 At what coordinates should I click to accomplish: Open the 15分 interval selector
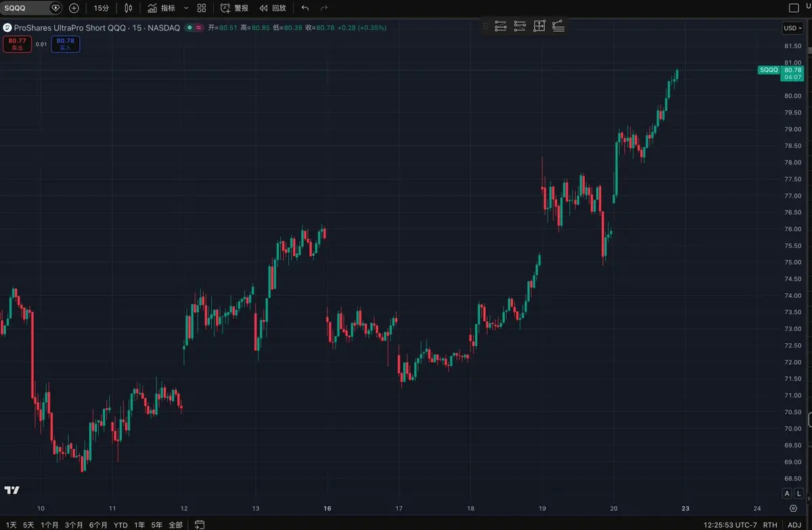(x=101, y=8)
